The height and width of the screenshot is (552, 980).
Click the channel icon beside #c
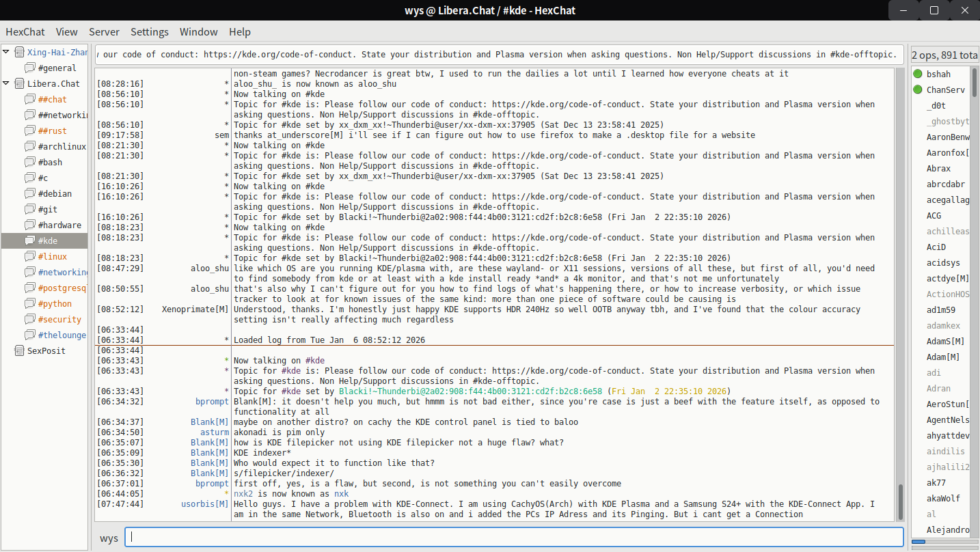30,178
